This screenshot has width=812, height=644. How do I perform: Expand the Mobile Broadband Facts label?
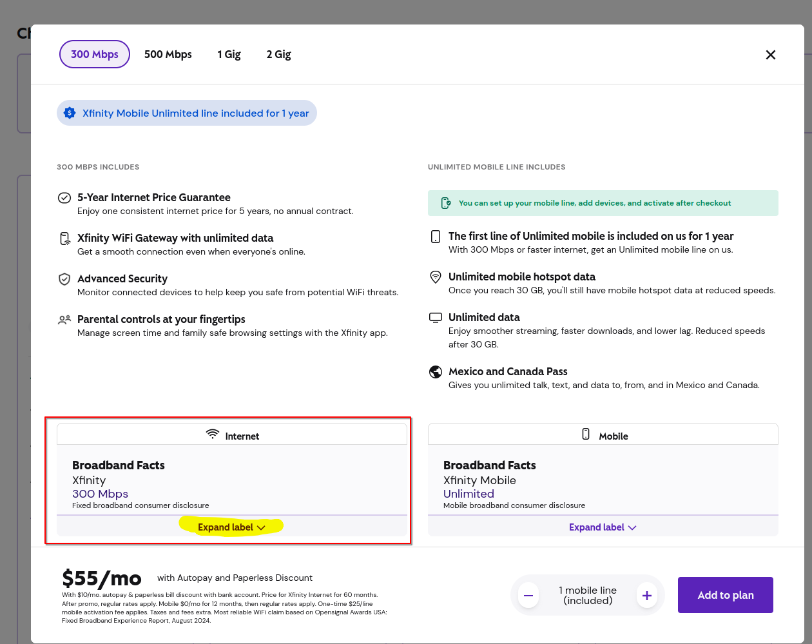[x=603, y=527]
